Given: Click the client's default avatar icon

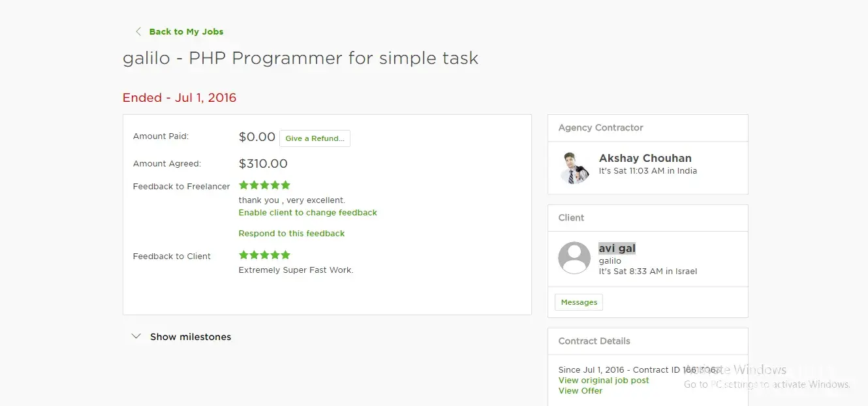Looking at the screenshot, I should 574,258.
